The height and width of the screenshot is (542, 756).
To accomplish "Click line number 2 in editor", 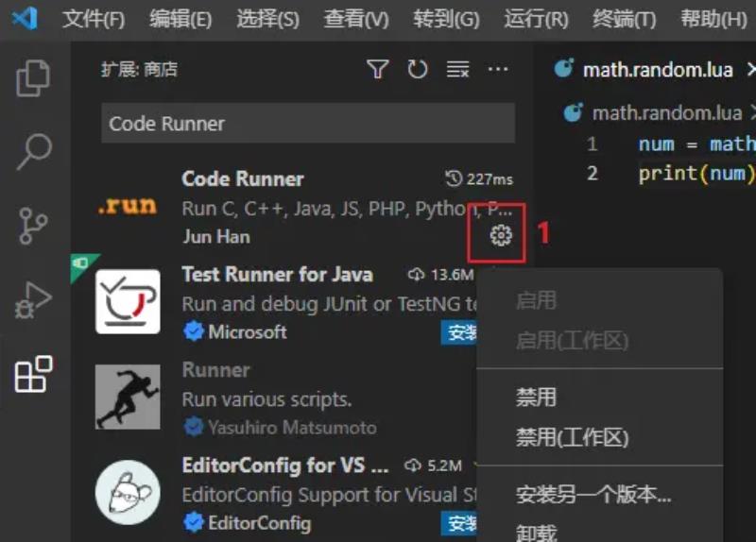I will (x=593, y=173).
